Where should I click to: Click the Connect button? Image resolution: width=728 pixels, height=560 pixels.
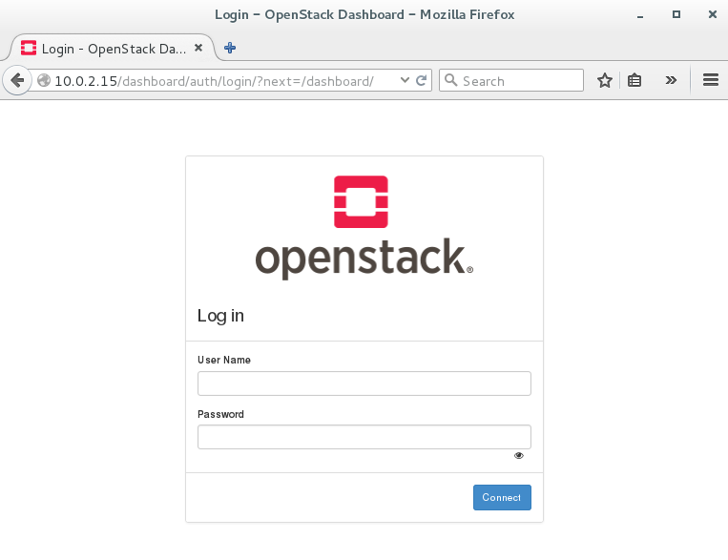click(502, 498)
